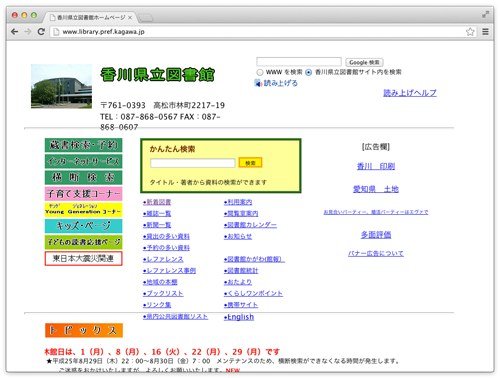
Task: Open the お知らせ link
Action: (238, 236)
